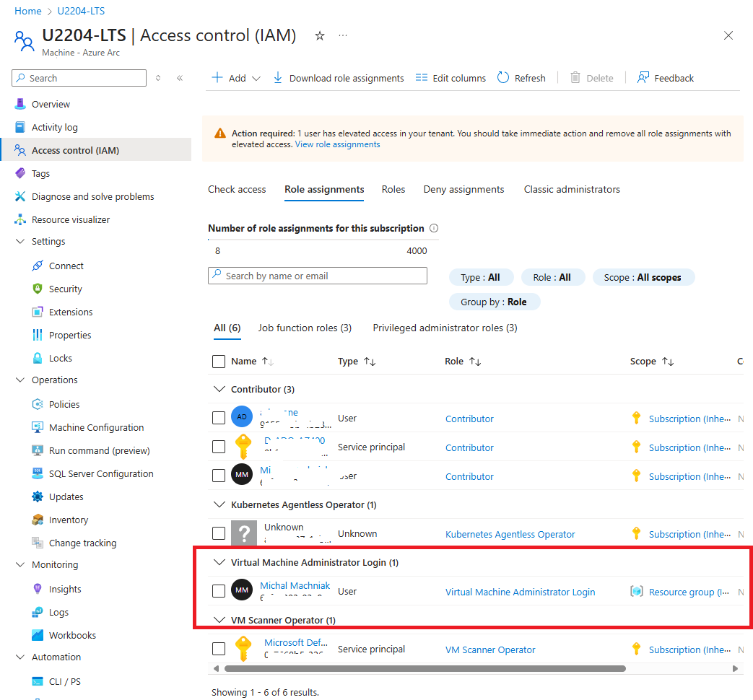Open Extensions icon
Image resolution: width=753 pixels, height=700 pixels.
click(38, 312)
